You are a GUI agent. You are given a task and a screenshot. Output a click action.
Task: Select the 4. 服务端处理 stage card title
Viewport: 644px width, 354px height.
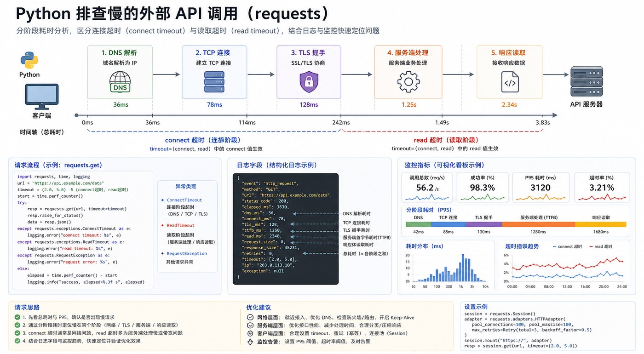point(408,52)
